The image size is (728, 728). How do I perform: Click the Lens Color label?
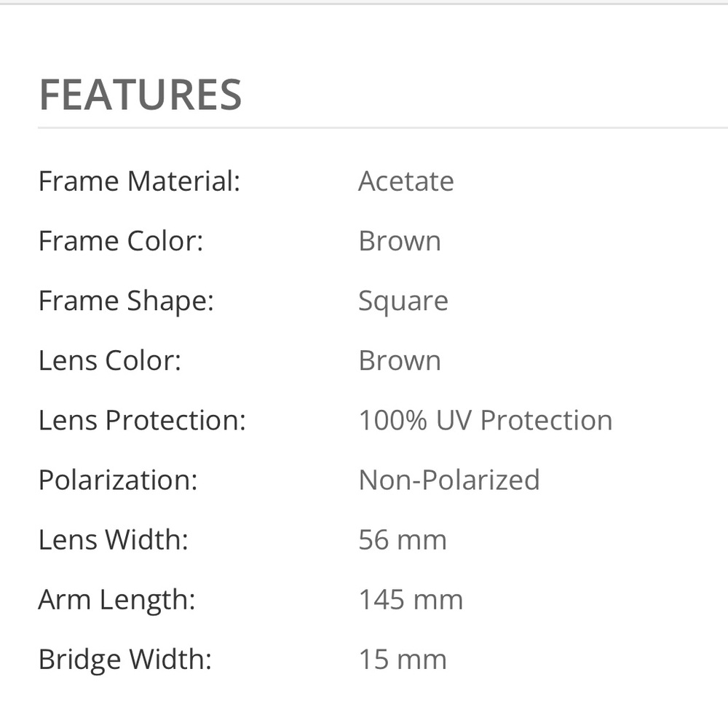point(109,360)
